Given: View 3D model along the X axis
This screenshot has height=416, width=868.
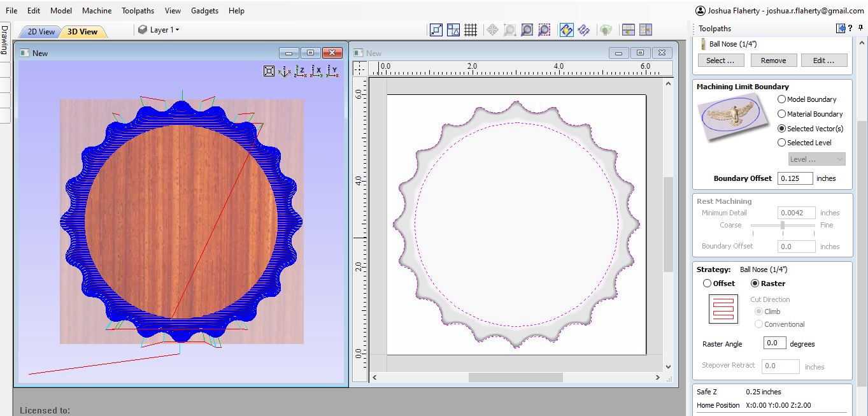Looking at the screenshot, I should tap(317, 71).
